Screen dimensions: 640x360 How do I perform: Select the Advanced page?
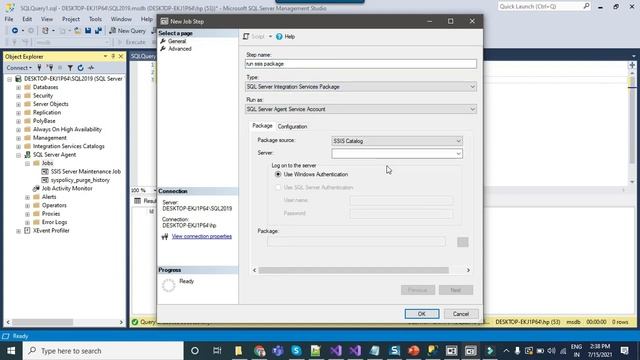tap(180, 49)
